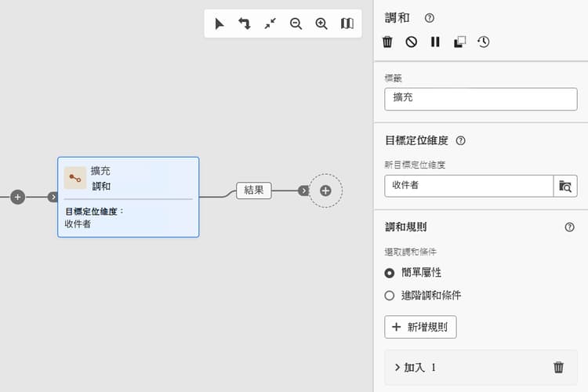Image resolution: width=588 pixels, height=392 pixels.
Task: Click the arrow connector before the dashed node
Action: pyautogui.click(x=303, y=191)
